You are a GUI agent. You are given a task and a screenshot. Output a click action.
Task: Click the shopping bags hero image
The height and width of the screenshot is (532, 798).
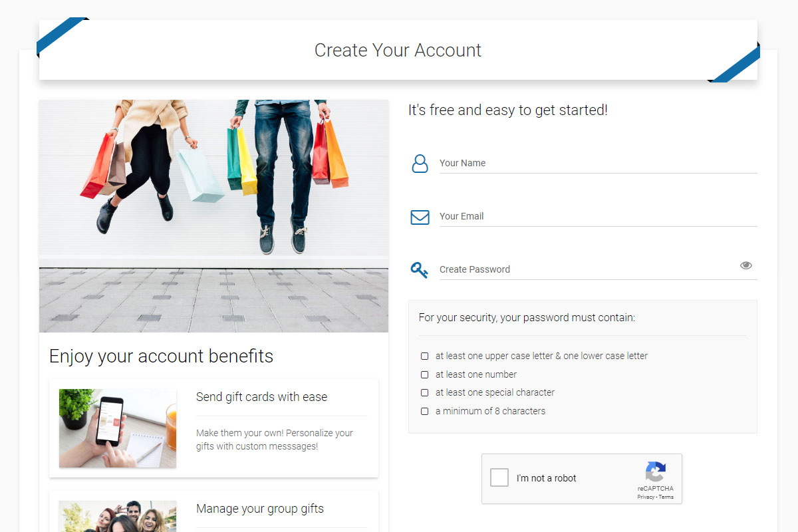[213, 216]
